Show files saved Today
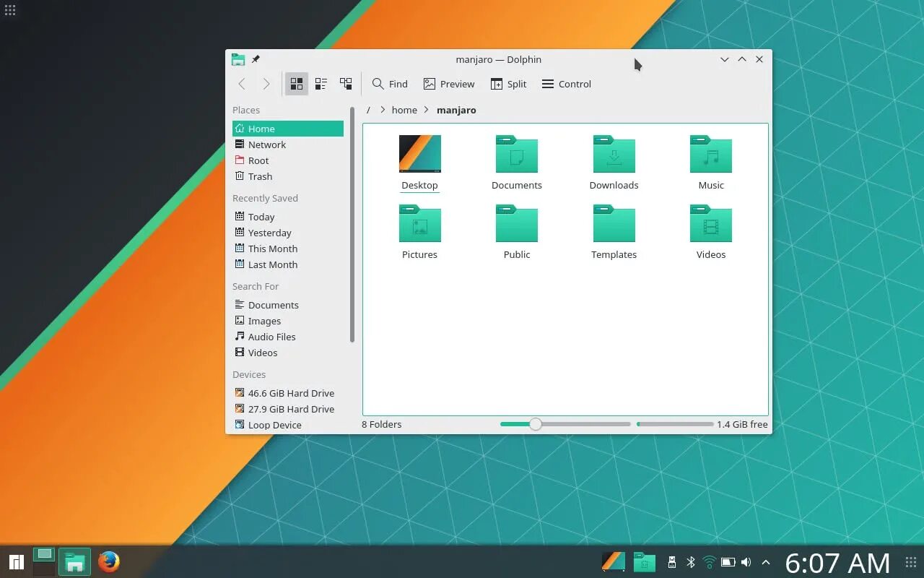 point(288,217)
